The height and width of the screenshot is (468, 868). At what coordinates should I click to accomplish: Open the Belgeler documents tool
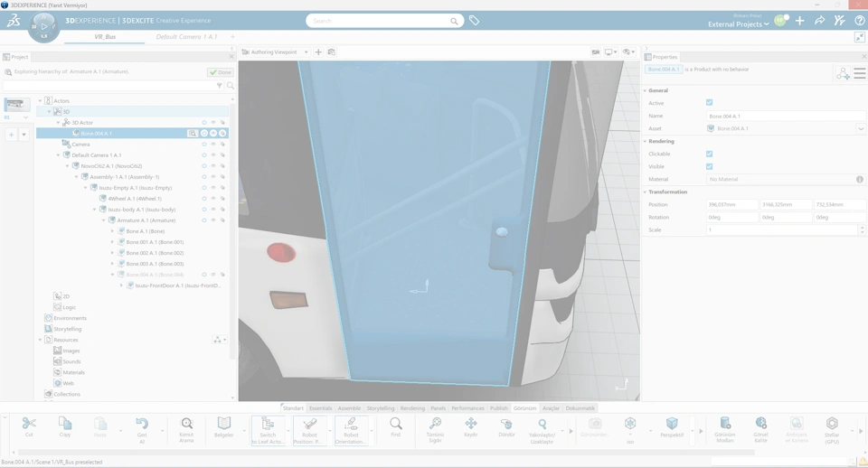(223, 424)
